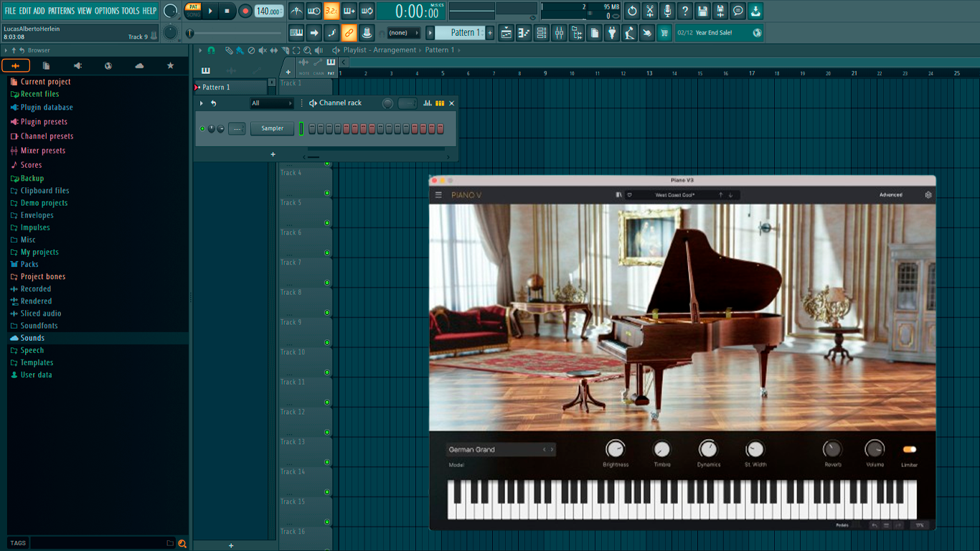Click the one-click audio recording microphone icon
Screen dimensions: 980x551
coord(667,11)
